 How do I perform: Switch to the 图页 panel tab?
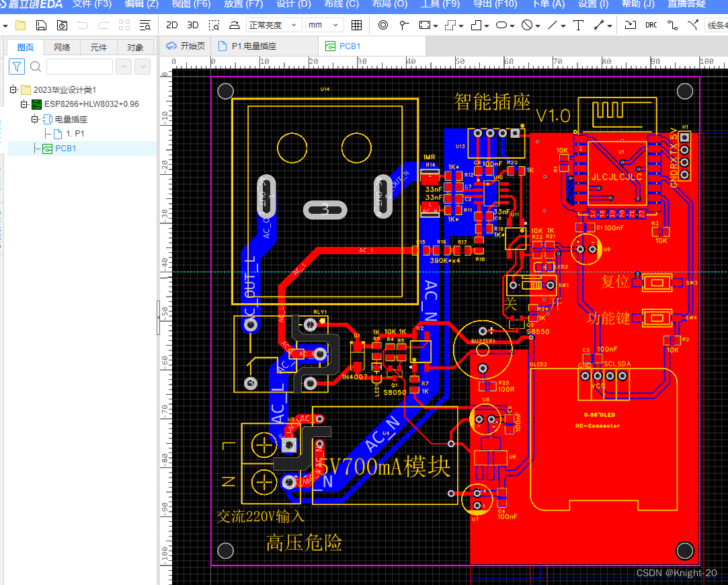26,47
